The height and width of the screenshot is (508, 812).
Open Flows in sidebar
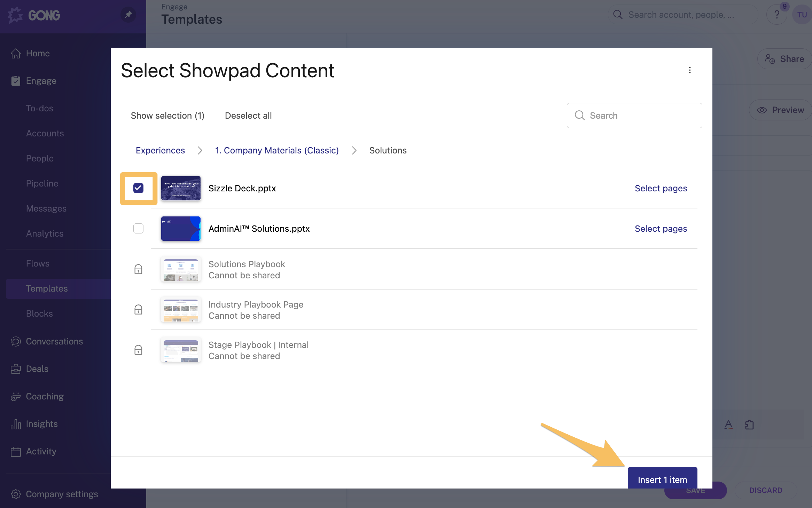38,263
